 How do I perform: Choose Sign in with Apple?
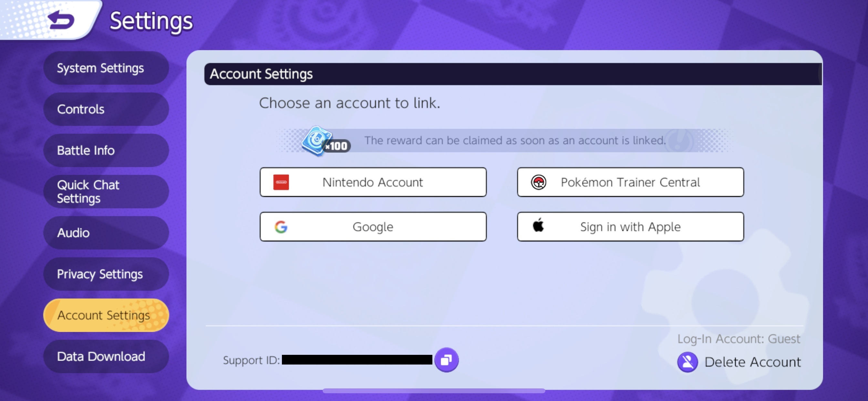coord(630,227)
